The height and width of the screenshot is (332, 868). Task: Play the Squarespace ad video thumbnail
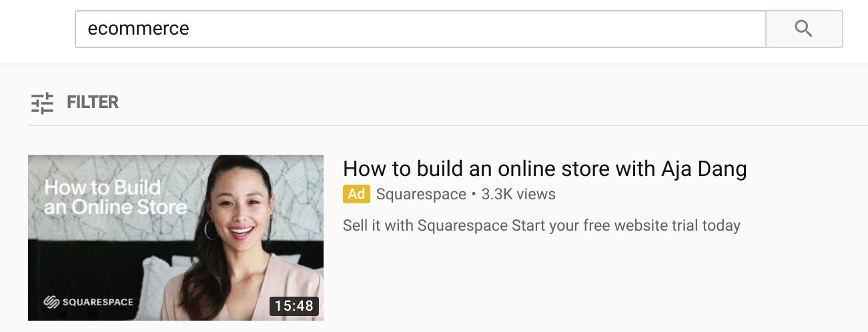pyautogui.click(x=175, y=238)
